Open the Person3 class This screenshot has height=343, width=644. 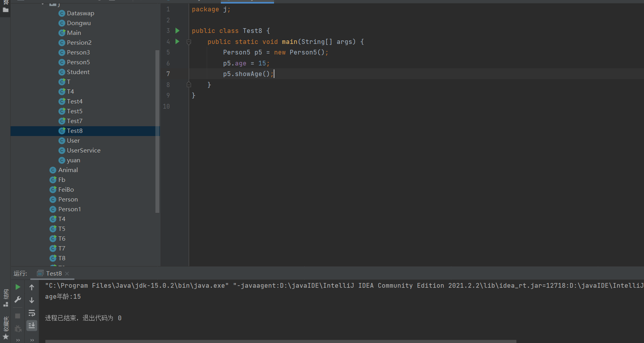pos(78,53)
